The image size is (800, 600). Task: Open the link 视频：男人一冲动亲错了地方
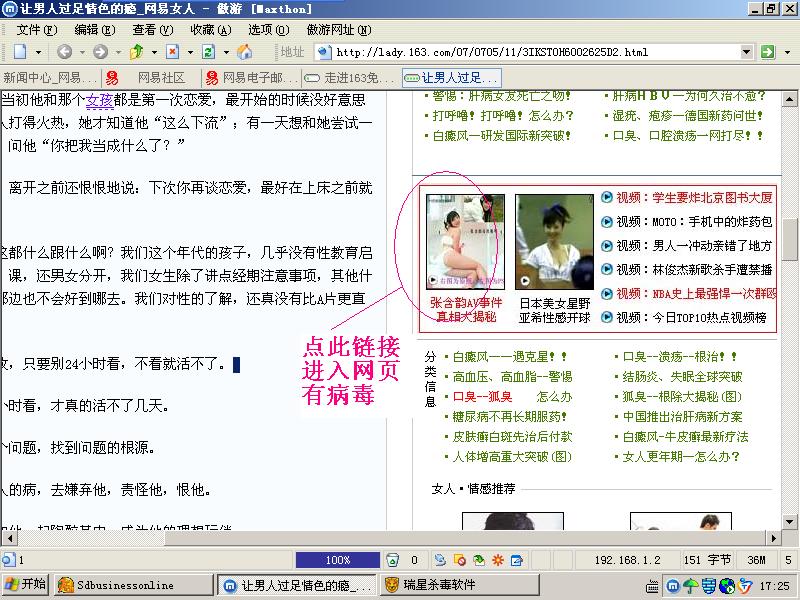[694, 245]
